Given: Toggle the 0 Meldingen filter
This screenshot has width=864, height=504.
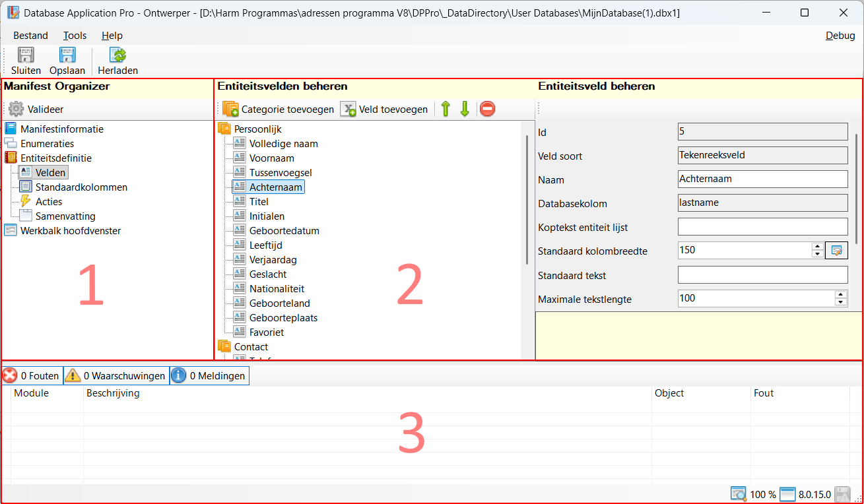Looking at the screenshot, I should click(209, 376).
